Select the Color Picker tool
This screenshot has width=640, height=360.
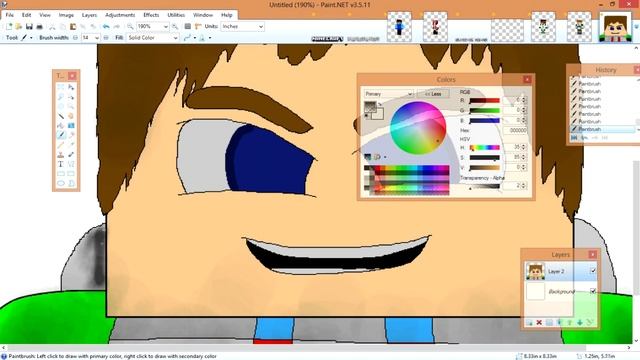71,145
